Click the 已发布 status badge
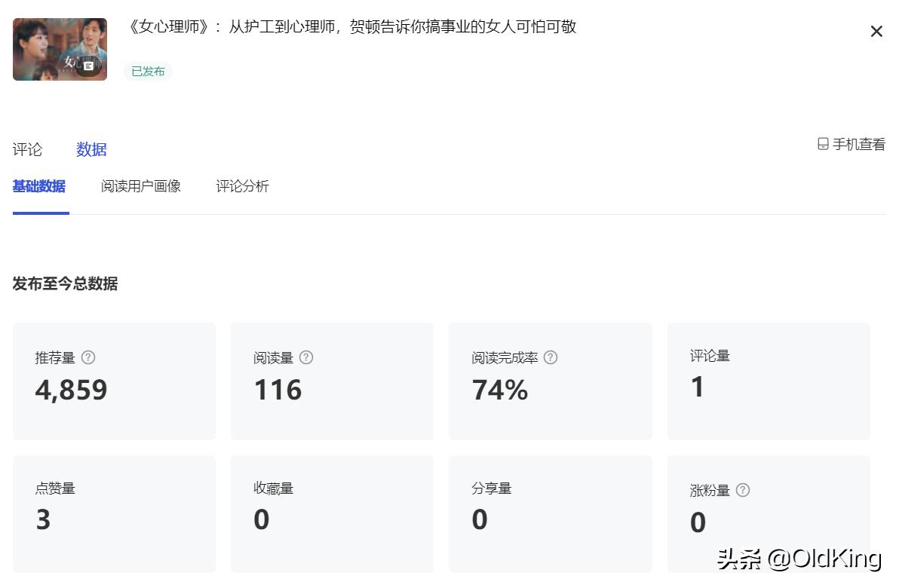 (x=148, y=72)
